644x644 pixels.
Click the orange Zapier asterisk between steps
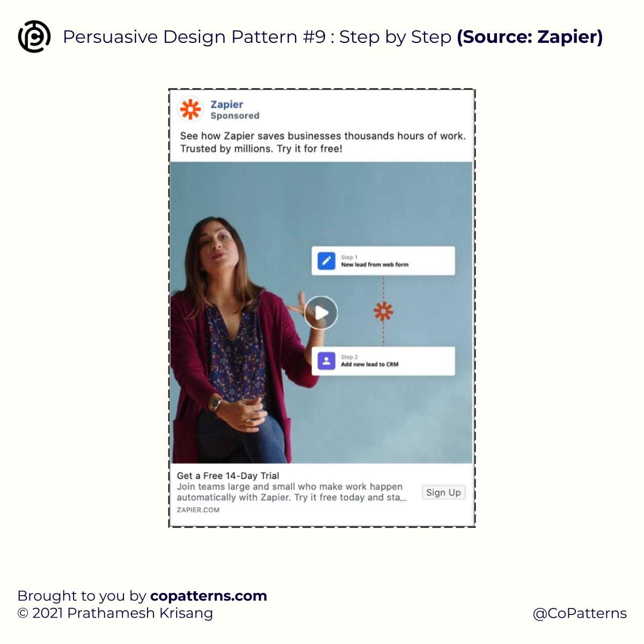click(x=383, y=311)
